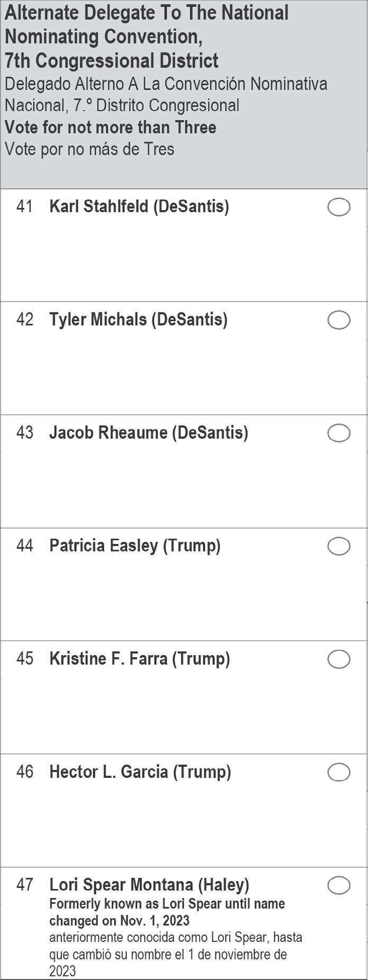Mark the oval next to Tyler Michals
The width and height of the screenshot is (368, 980).
pyautogui.click(x=339, y=320)
